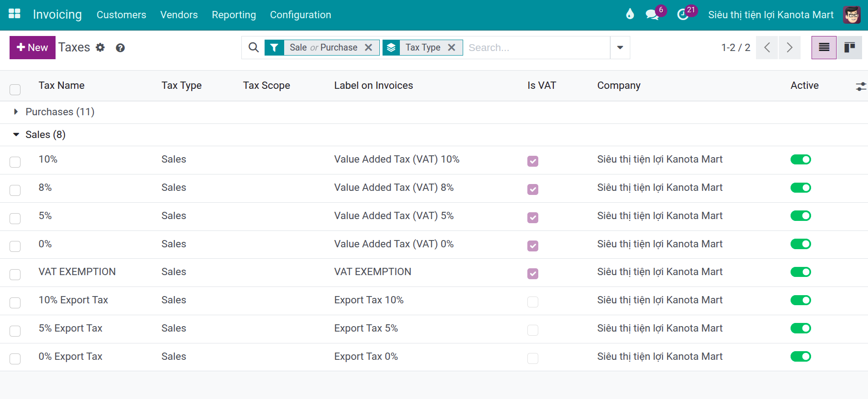Click the water drop icon in top bar
This screenshot has width=868, height=399.
tap(630, 14)
